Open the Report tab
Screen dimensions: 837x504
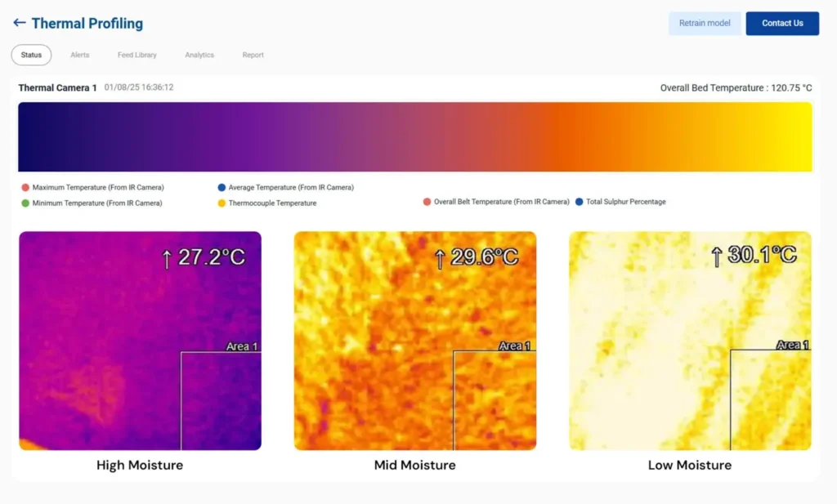(253, 56)
